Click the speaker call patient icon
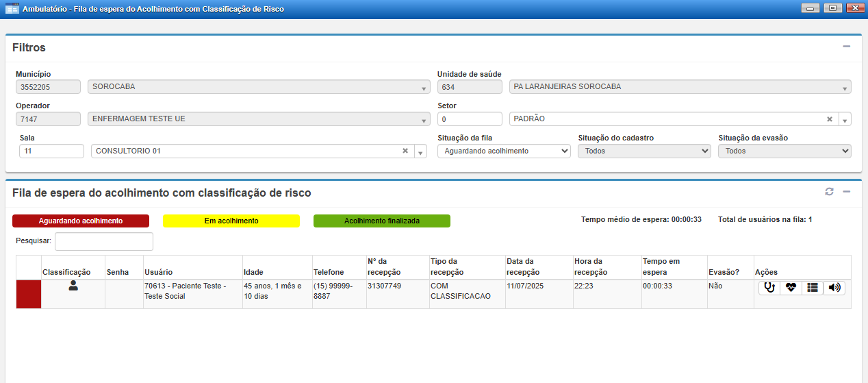 [x=834, y=288]
